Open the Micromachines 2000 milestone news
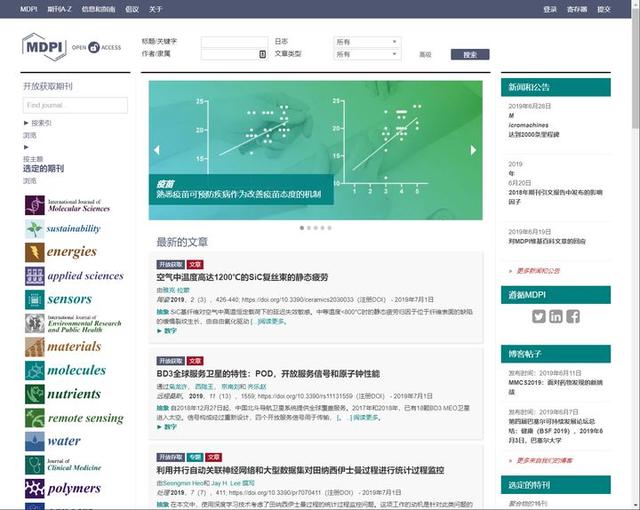The width and height of the screenshot is (640, 510). [534, 125]
